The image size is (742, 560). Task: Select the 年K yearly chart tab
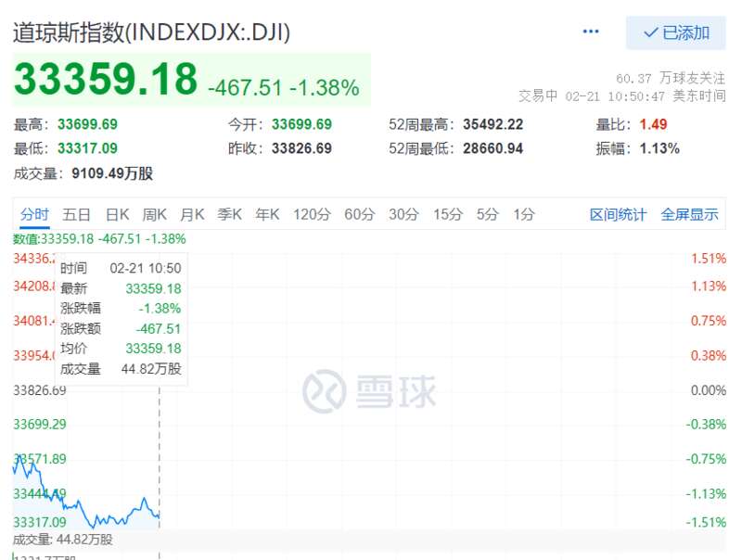pos(267,215)
